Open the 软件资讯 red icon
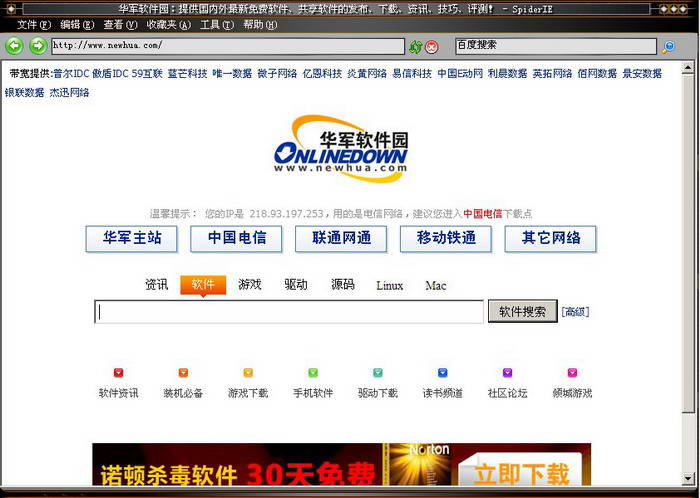 click(x=118, y=373)
